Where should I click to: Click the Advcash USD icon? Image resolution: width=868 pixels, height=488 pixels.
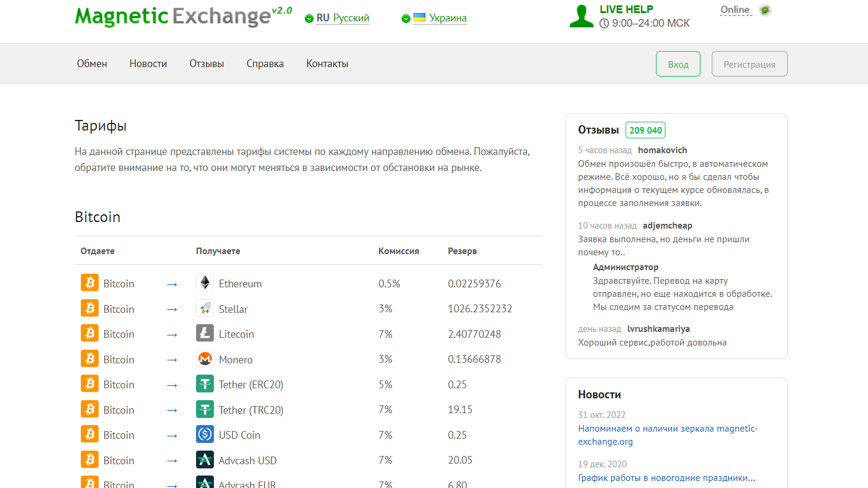point(205,460)
